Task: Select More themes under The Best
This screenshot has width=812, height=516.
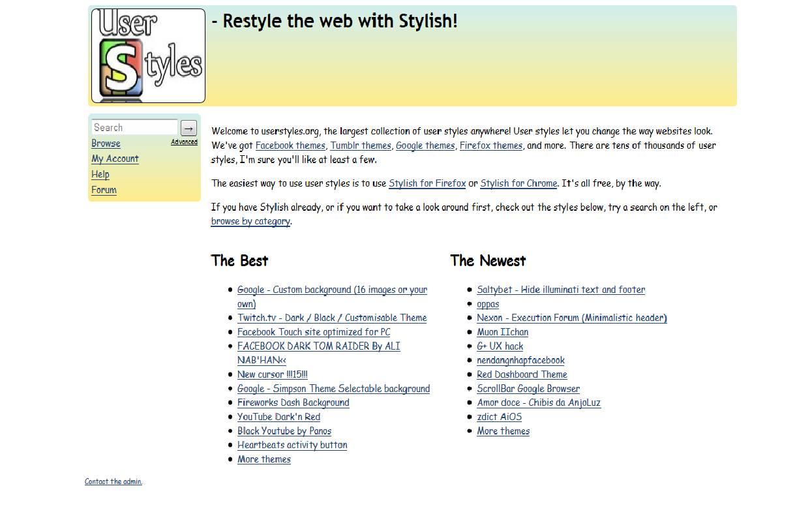Action: coord(264,459)
